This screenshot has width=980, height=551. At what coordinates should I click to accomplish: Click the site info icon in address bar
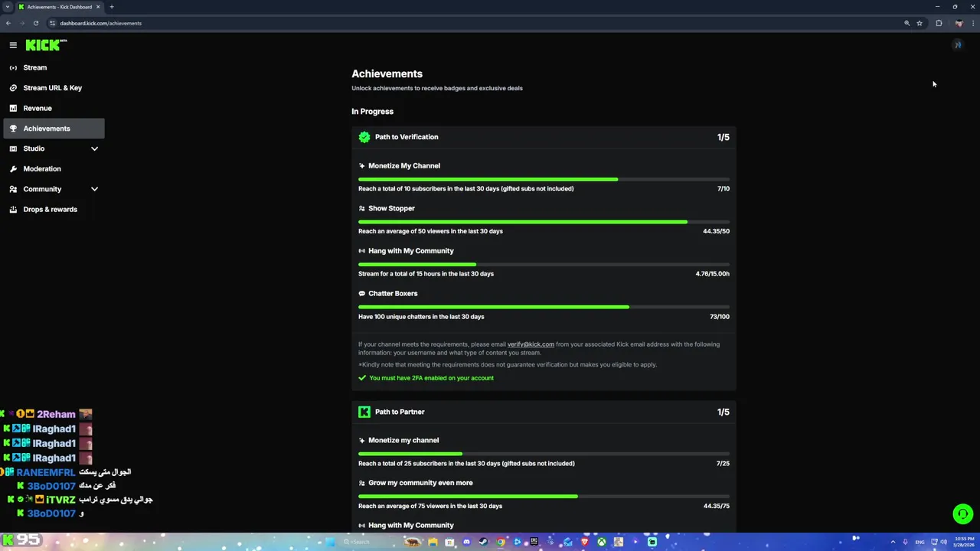(52, 23)
